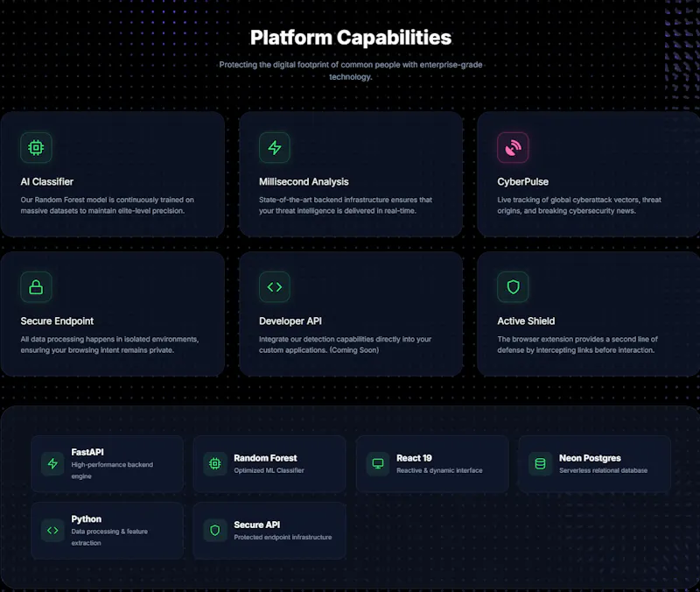
Task: Click the code brackets icon above Developer API
Action: pyautogui.click(x=275, y=287)
